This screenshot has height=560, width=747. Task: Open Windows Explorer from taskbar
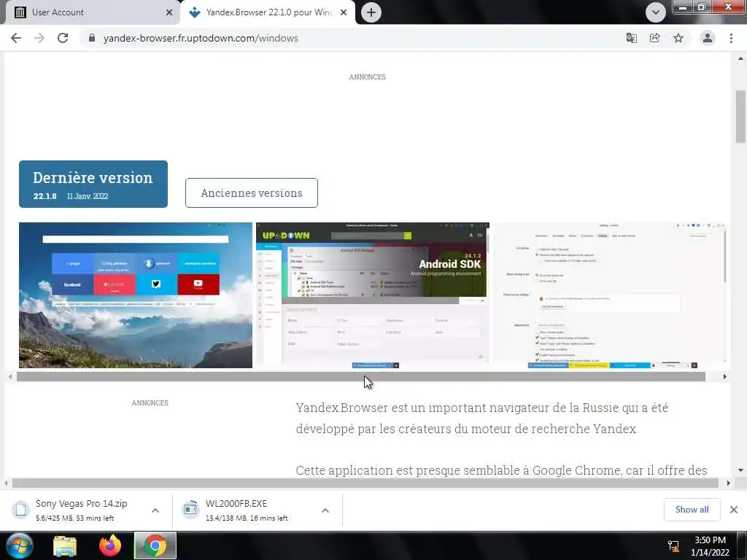click(65, 545)
